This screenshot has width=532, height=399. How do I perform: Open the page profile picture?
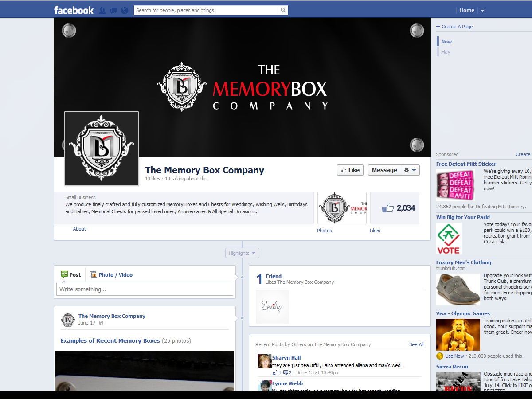click(102, 149)
